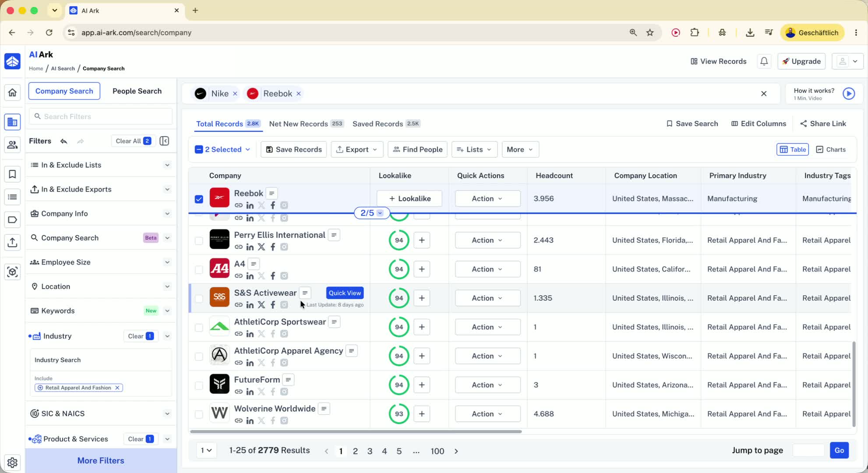868x473 pixels.
Task: Open the people sidebar icon
Action: 12,145
